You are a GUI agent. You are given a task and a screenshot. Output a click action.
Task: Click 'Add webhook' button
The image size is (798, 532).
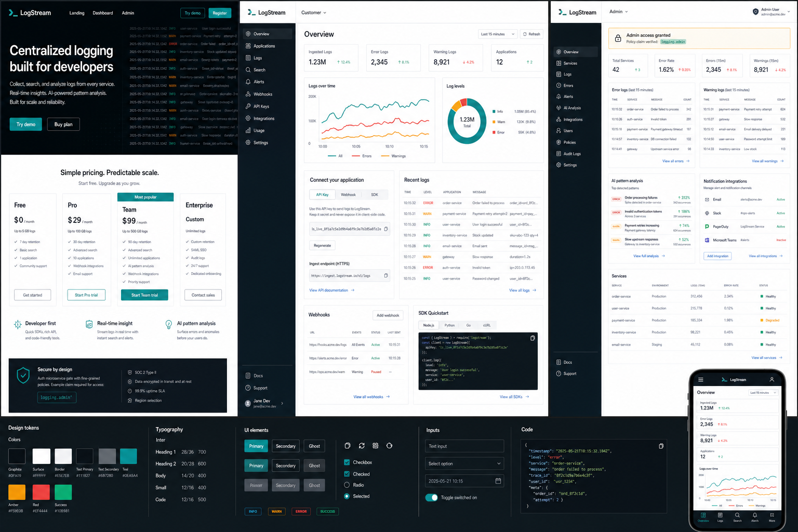point(388,315)
